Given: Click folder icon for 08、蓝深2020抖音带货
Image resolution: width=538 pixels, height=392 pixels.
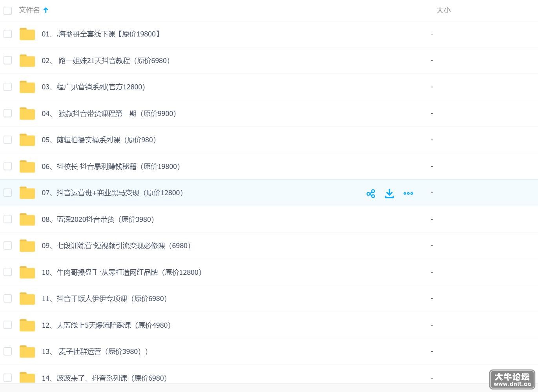Looking at the screenshot, I should point(27,219).
